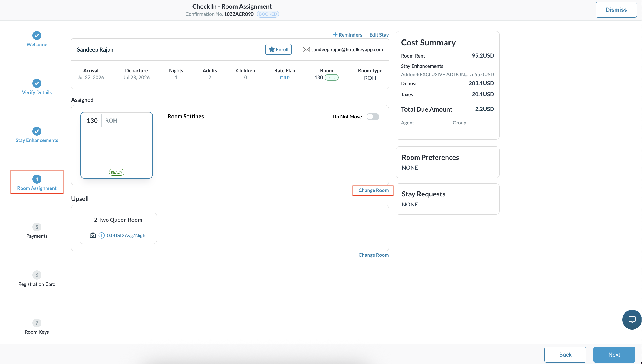Click info icon beside 0.0USD Avg/Night
The height and width of the screenshot is (364, 642).
click(102, 235)
